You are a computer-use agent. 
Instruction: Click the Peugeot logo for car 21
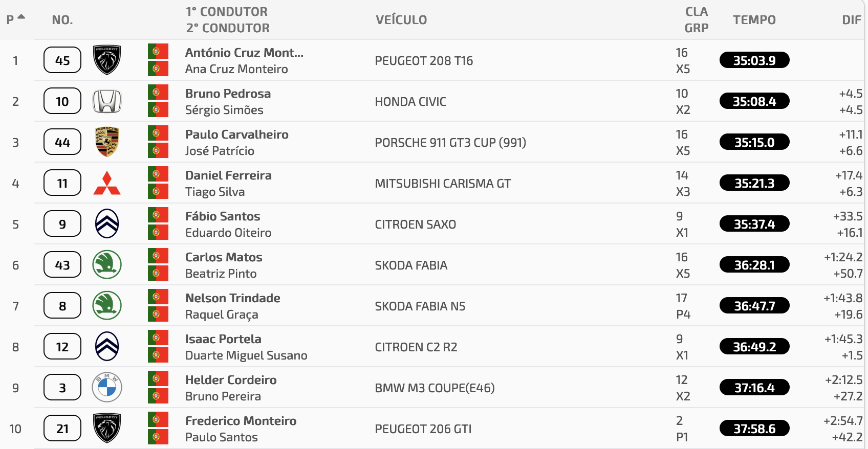pos(107,428)
